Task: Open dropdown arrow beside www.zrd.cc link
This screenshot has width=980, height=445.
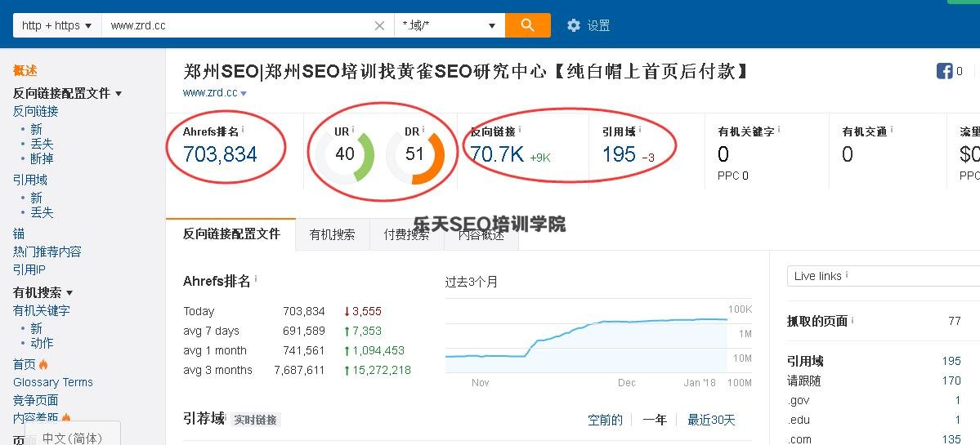Action: 244,94
